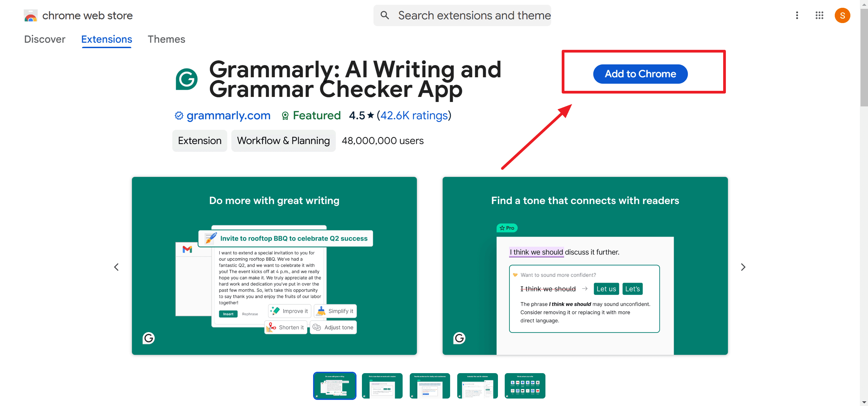Click the Extension category chip
The image size is (868, 406).
coord(200,141)
